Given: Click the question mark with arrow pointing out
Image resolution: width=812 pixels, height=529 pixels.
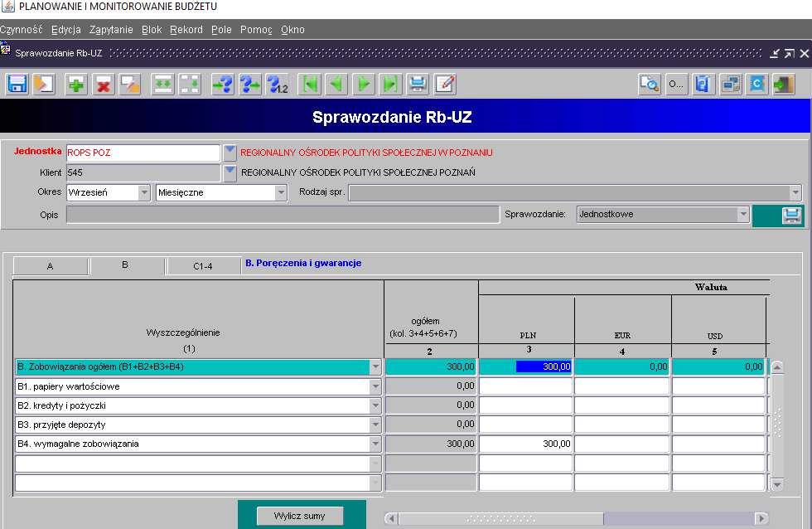Looking at the screenshot, I should click(249, 84).
